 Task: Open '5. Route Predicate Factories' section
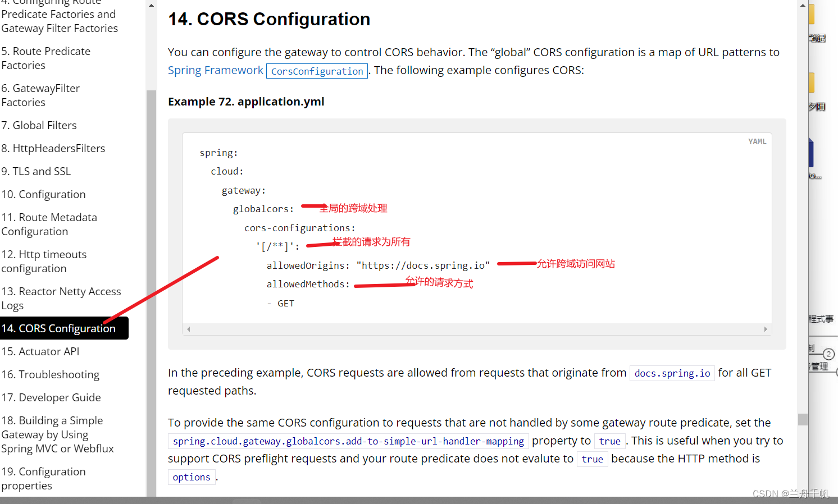[45, 58]
